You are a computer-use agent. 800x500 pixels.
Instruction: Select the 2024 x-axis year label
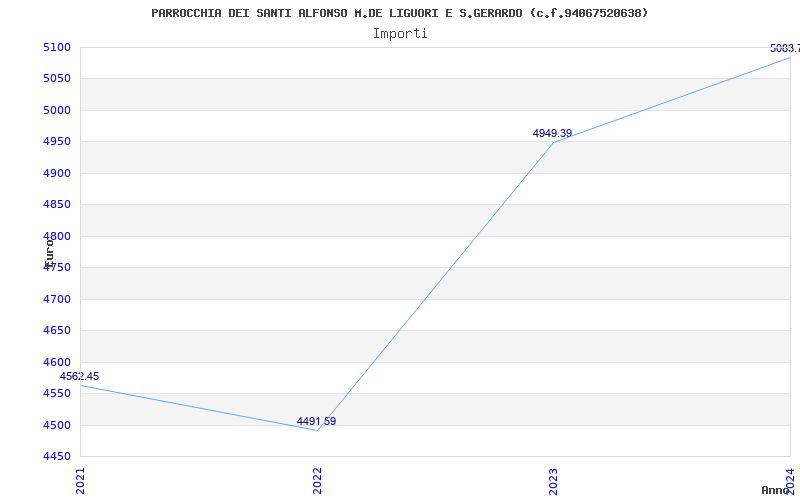click(789, 479)
